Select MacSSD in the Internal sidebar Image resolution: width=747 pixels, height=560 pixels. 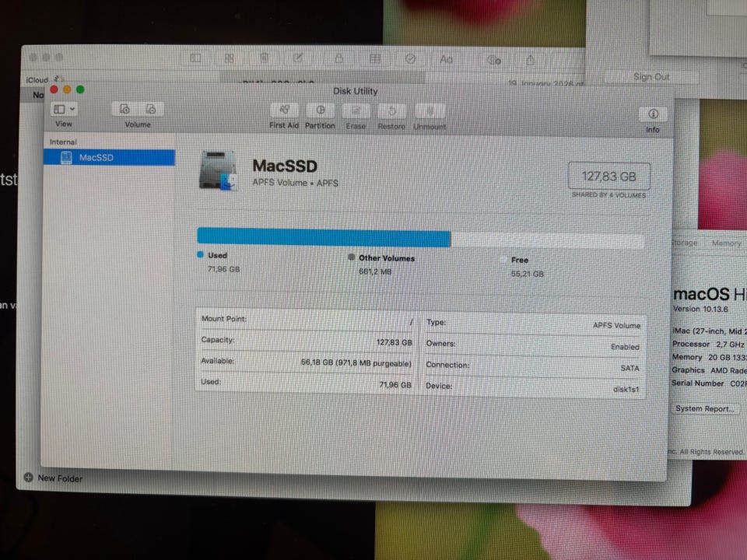[110, 158]
